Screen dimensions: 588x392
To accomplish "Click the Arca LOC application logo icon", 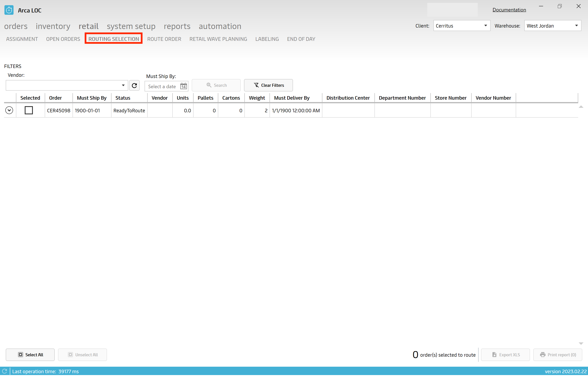I will tap(9, 10).
